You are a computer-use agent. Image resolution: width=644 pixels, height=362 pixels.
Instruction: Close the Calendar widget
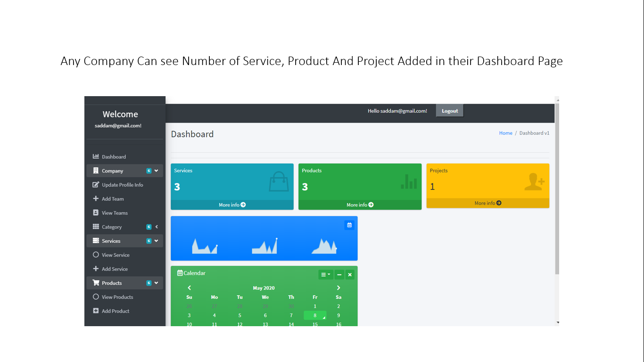pos(350,274)
